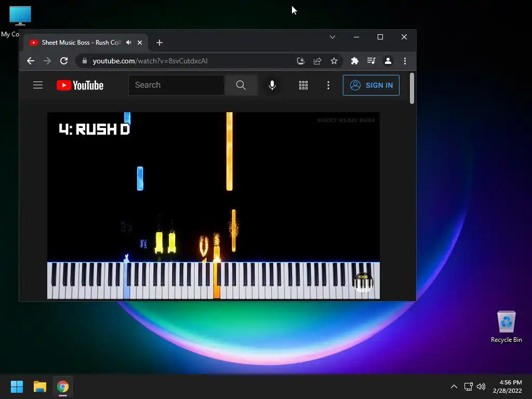Open the clock showing 4:56 PM
Image resolution: width=532 pixels, height=399 pixels.
(x=508, y=387)
